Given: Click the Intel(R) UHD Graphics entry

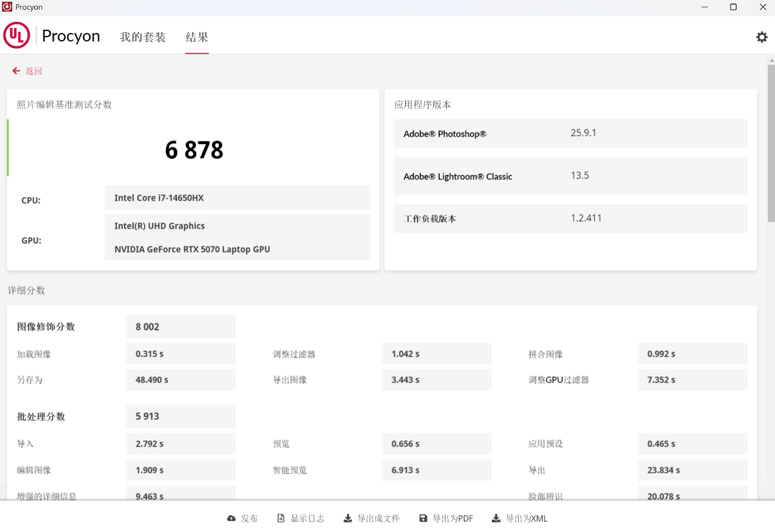Looking at the screenshot, I should tap(159, 226).
